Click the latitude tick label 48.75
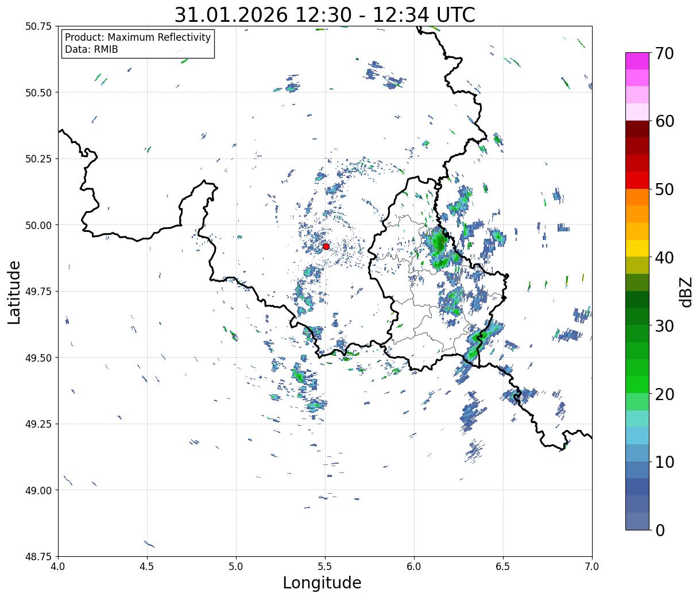 point(38,557)
